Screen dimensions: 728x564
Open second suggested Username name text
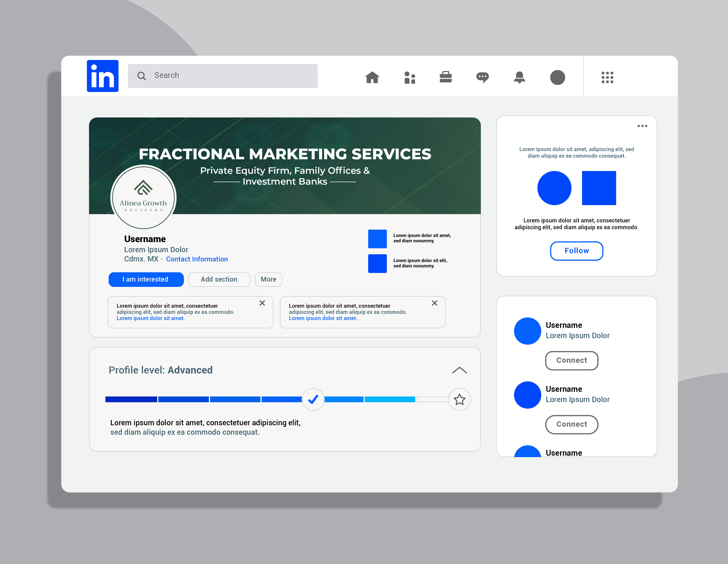coord(564,389)
